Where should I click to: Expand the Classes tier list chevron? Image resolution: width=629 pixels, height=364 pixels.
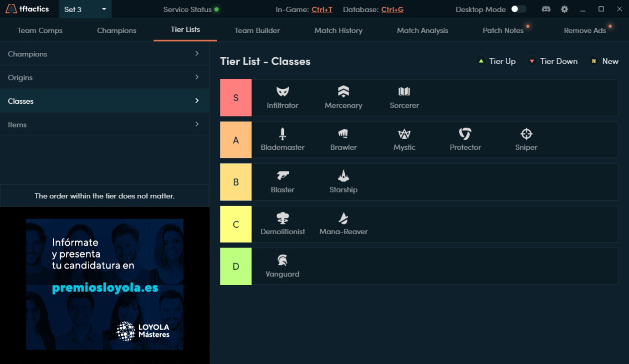(197, 101)
